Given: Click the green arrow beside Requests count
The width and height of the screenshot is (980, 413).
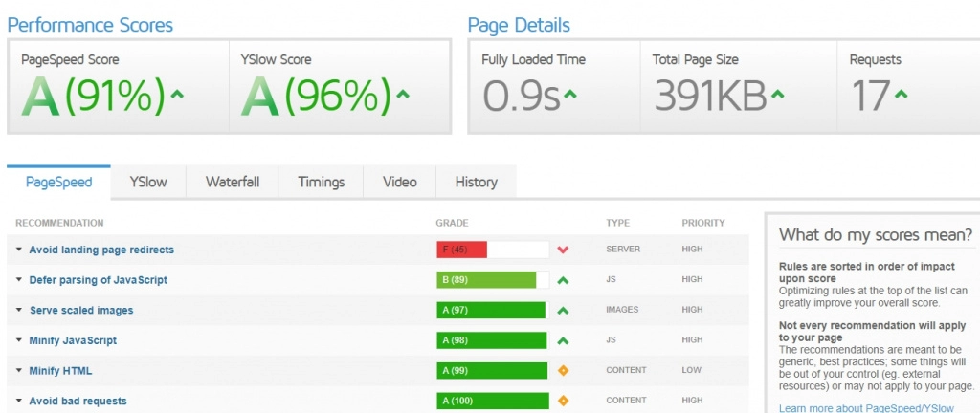Looking at the screenshot, I should [x=901, y=95].
